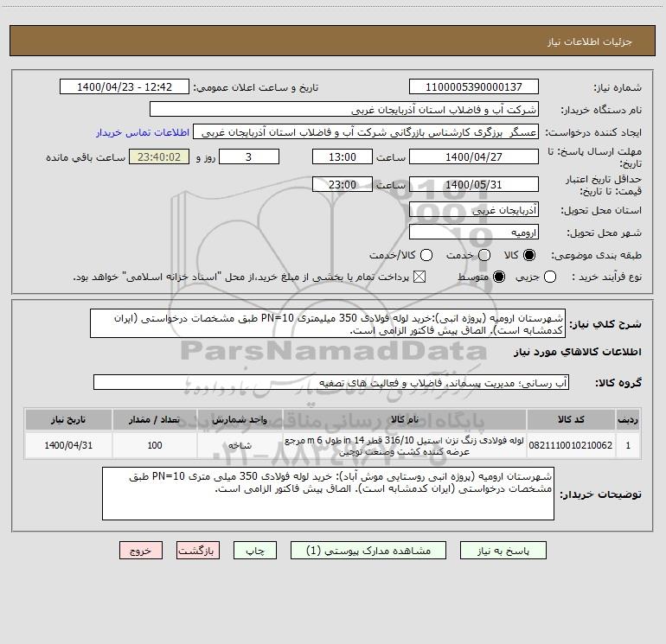Click the deadline hour field 13:00
666x644 pixels.
click(x=343, y=156)
